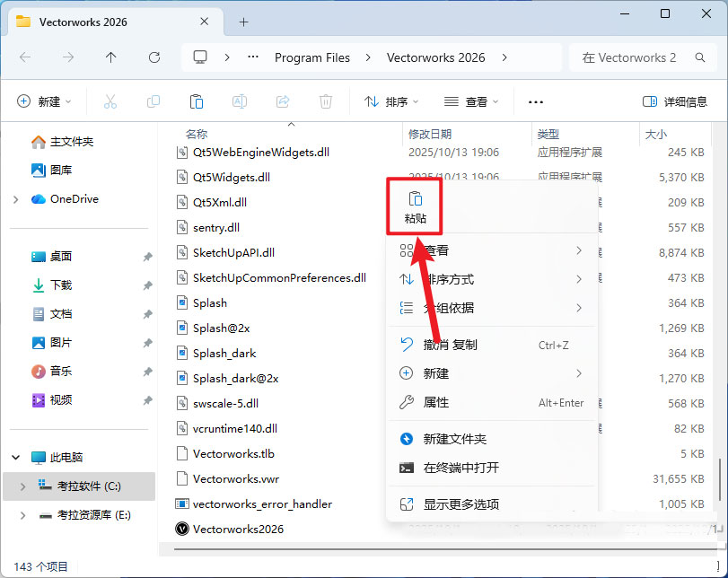Image resolution: width=728 pixels, height=578 pixels.
Task: Expand the OneDrive tree node
Action: pos(16,199)
